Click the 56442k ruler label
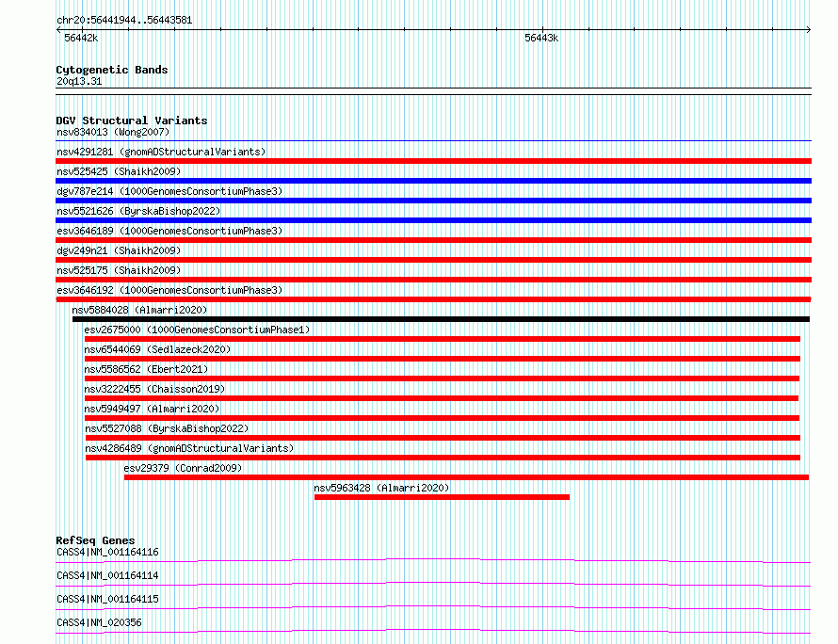This screenshot has width=838, height=644. pos(81,38)
